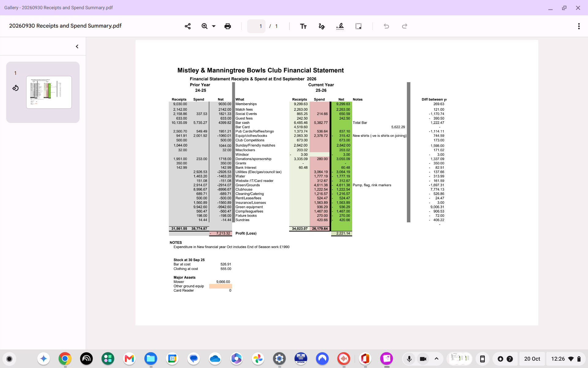Open phone hub icon

(482, 359)
